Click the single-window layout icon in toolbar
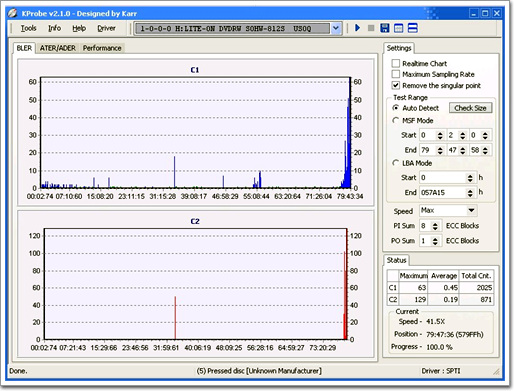 point(398,28)
